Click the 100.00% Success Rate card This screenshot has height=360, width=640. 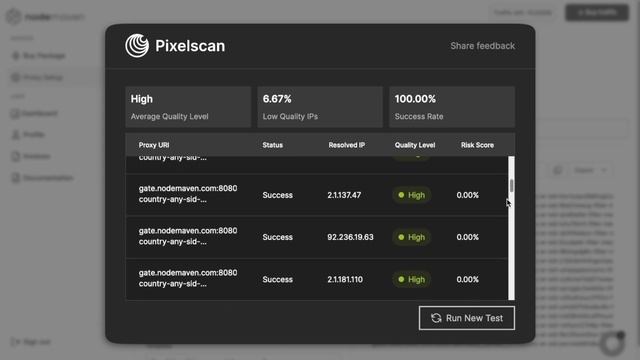(452, 107)
